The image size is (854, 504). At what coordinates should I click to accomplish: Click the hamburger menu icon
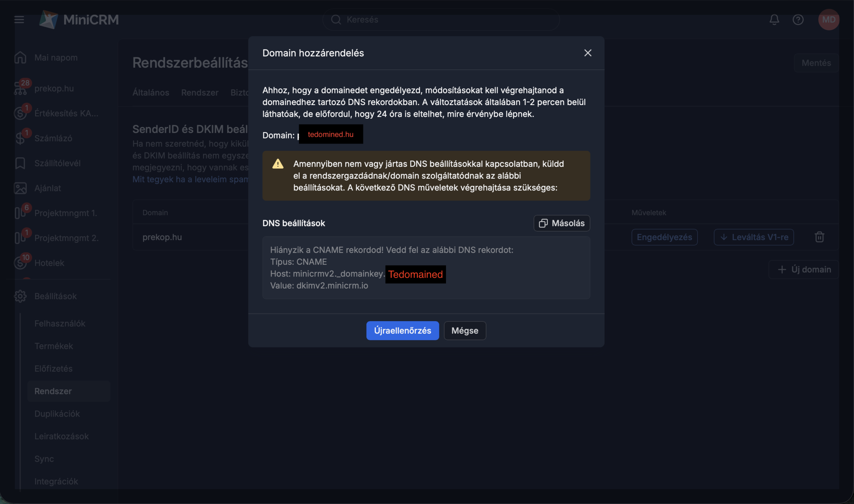tap(19, 20)
